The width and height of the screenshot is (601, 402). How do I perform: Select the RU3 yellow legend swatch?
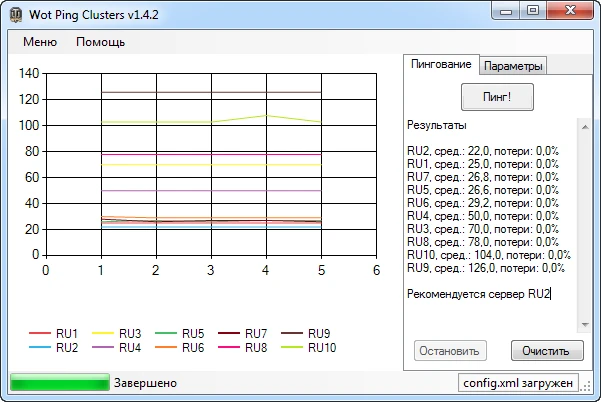coord(102,334)
